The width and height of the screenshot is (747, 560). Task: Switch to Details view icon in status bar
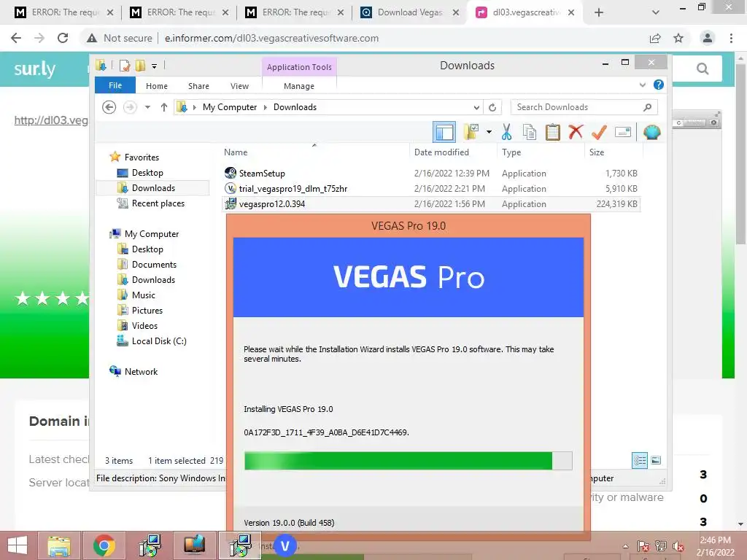[640, 460]
